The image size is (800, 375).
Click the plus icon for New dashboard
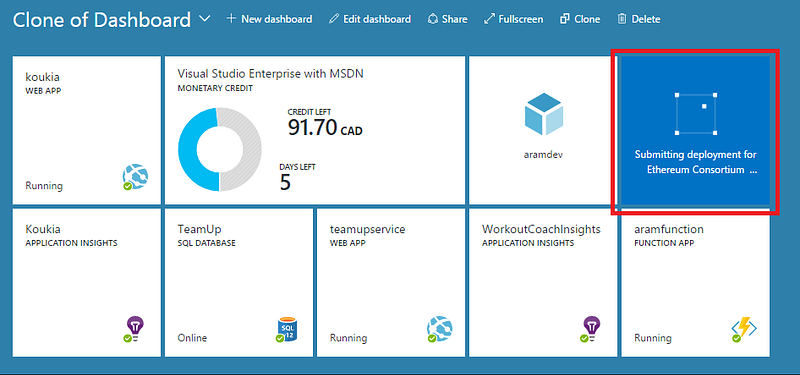click(x=231, y=19)
